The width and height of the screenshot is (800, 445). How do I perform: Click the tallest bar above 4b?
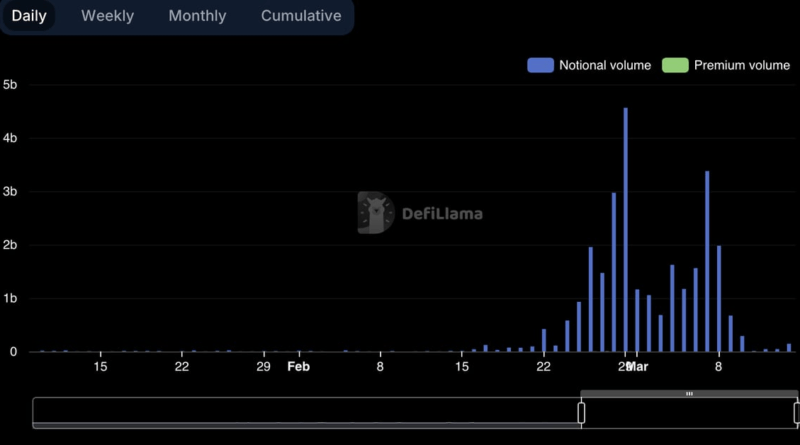click(626, 230)
